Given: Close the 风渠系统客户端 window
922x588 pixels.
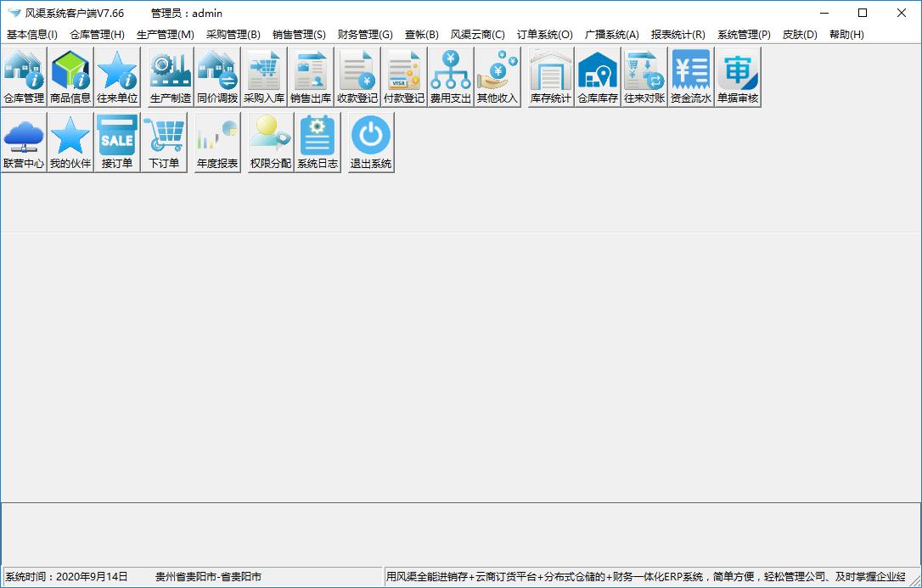Looking at the screenshot, I should [x=901, y=13].
